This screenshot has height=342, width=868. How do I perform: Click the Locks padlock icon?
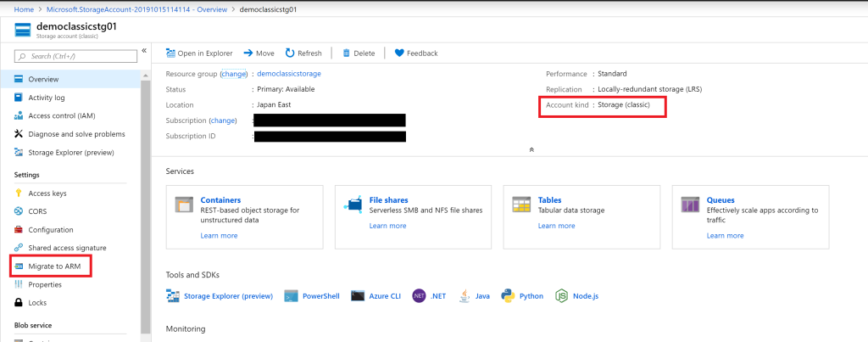click(x=19, y=303)
